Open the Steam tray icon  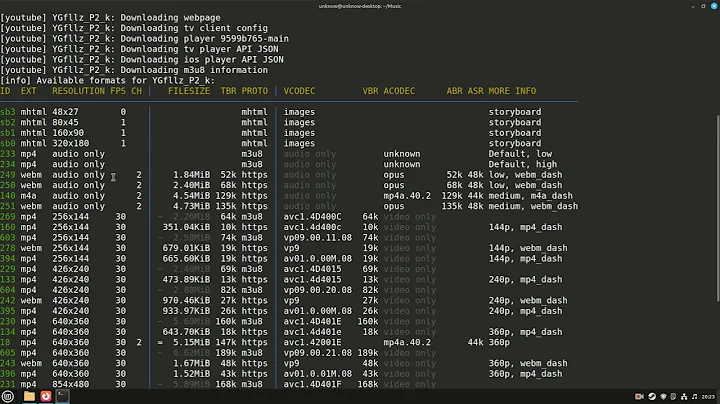click(x=652, y=397)
